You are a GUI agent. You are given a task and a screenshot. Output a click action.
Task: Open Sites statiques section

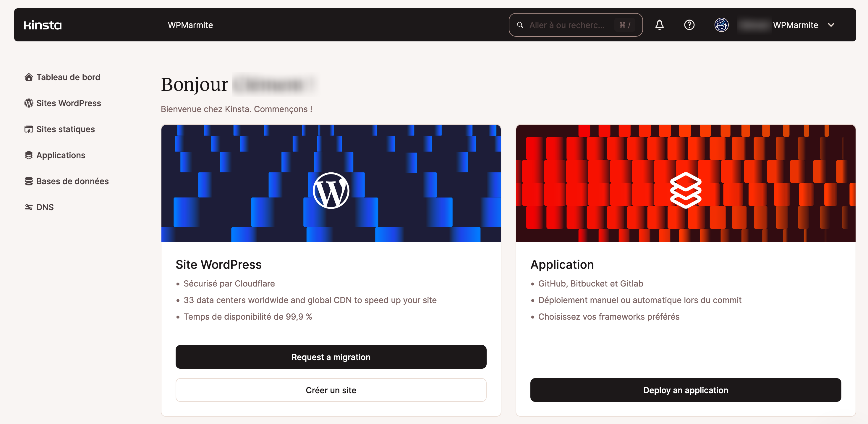coord(60,129)
